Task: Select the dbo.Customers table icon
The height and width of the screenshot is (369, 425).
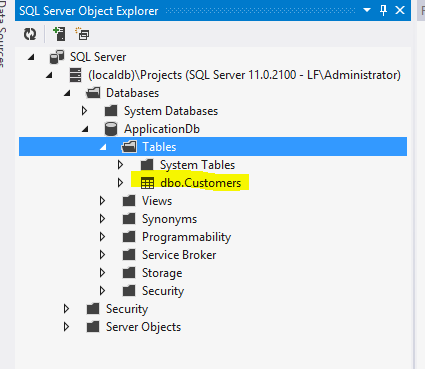Action: point(147,183)
